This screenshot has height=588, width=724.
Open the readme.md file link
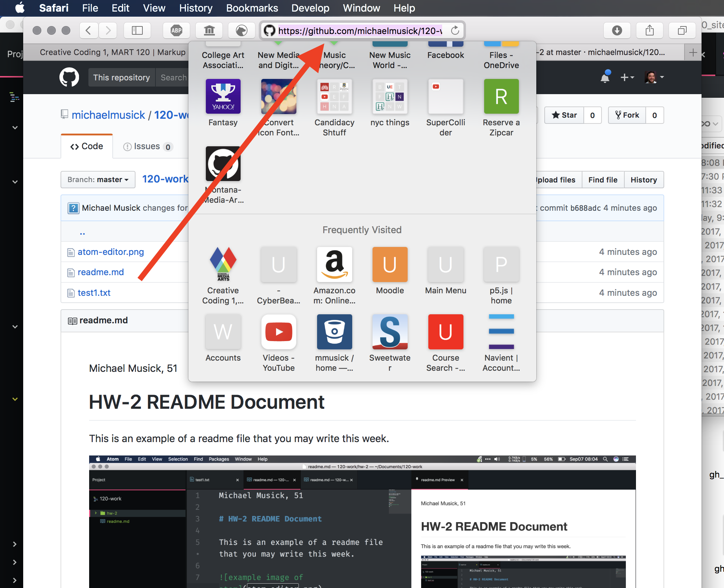click(x=101, y=272)
